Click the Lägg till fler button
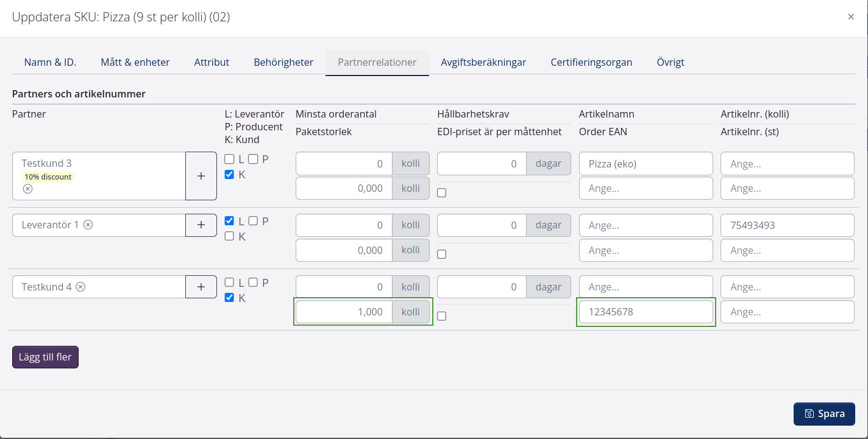The height and width of the screenshot is (439, 868). [x=45, y=357]
